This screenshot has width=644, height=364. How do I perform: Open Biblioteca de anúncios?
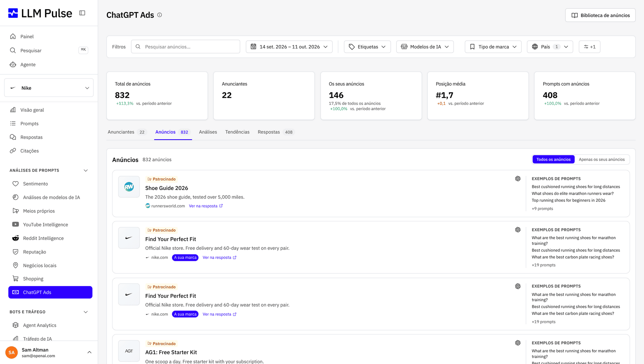(x=600, y=15)
